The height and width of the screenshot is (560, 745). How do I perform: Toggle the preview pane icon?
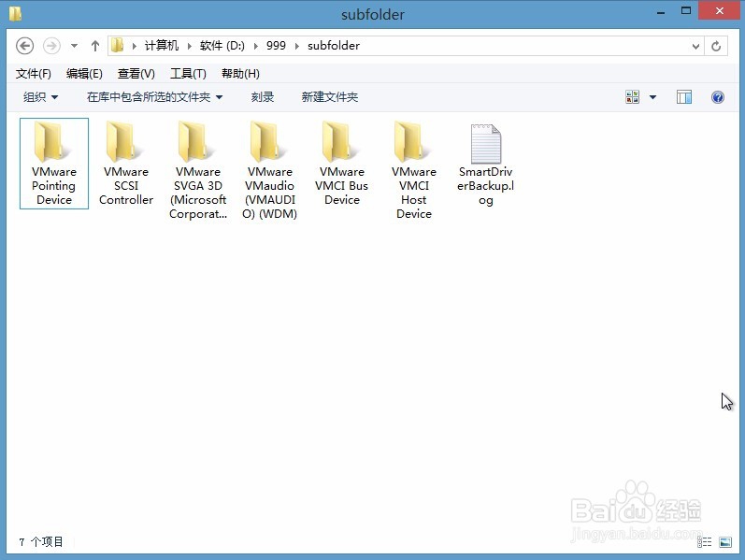(x=683, y=97)
